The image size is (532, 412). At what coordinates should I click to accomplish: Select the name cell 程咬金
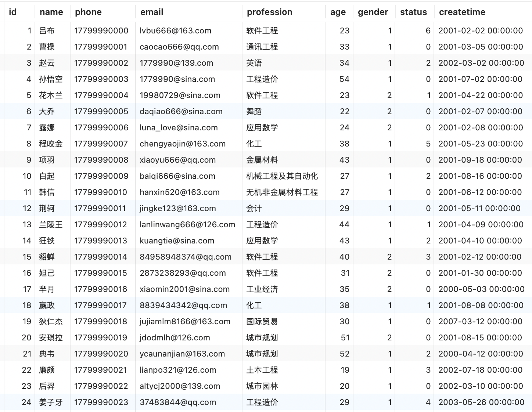(x=51, y=144)
